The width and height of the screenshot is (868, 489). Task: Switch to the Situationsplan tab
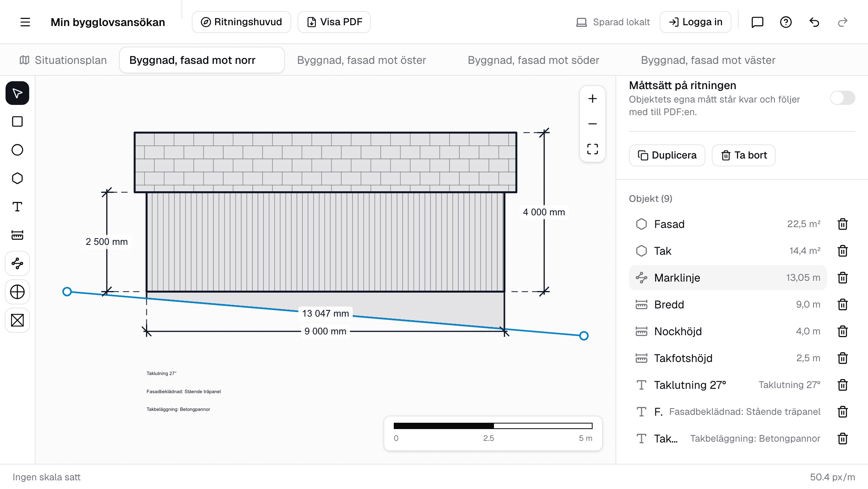[63, 60]
